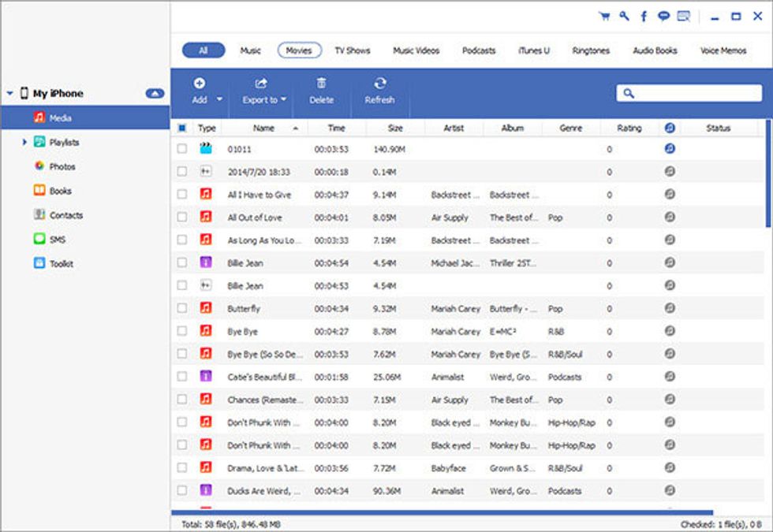Open the Toolkit sidebar item
The width and height of the screenshot is (773, 532).
pos(39,264)
